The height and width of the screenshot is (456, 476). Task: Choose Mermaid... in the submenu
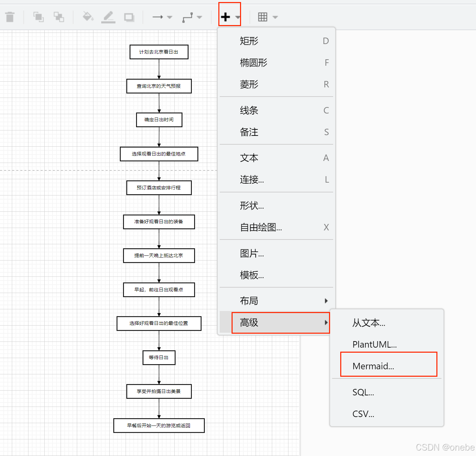click(x=387, y=366)
